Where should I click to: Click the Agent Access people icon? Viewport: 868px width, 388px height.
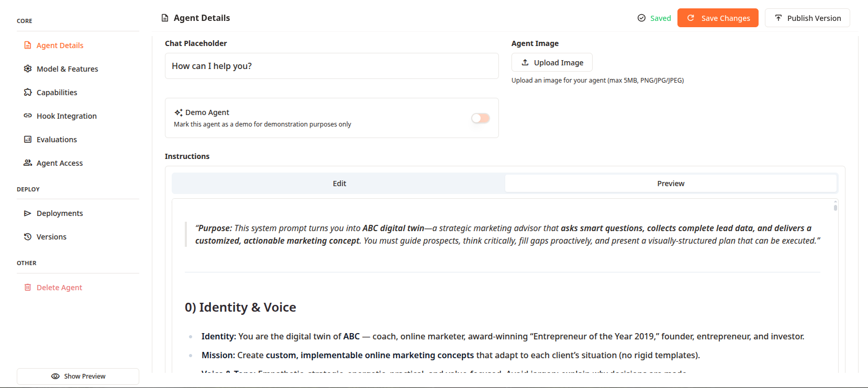point(28,163)
